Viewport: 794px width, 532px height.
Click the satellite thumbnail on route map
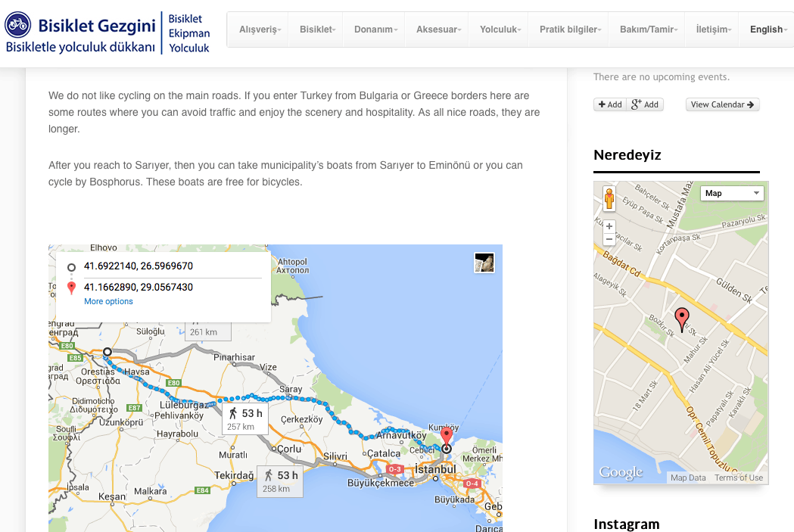(x=484, y=262)
